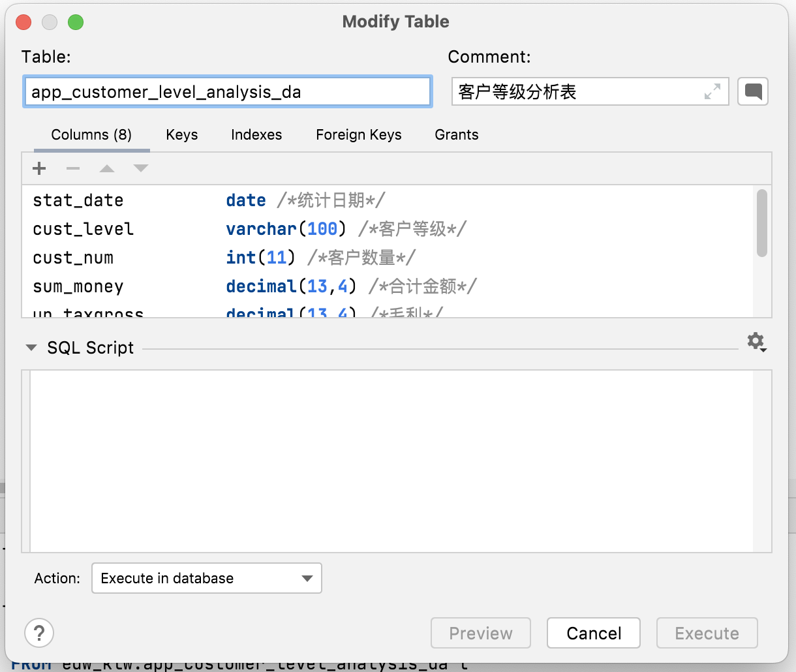Move the column up with the up-arrow icon
Image resolution: width=796 pixels, height=672 pixels.
point(107,168)
